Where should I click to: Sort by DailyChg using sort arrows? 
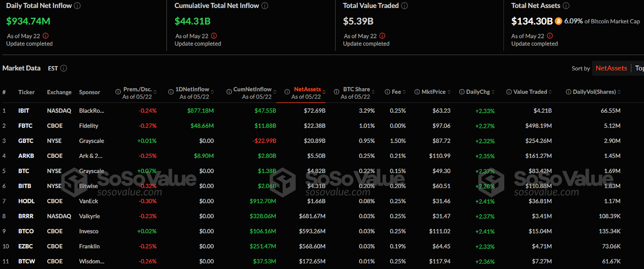pos(493,92)
